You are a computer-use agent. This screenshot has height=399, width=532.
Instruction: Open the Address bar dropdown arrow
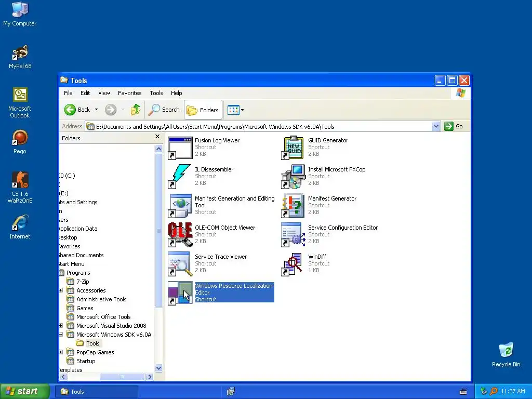point(436,127)
